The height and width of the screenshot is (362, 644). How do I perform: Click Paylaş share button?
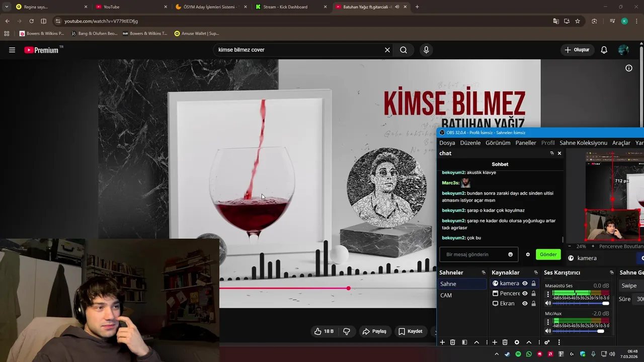375,331
